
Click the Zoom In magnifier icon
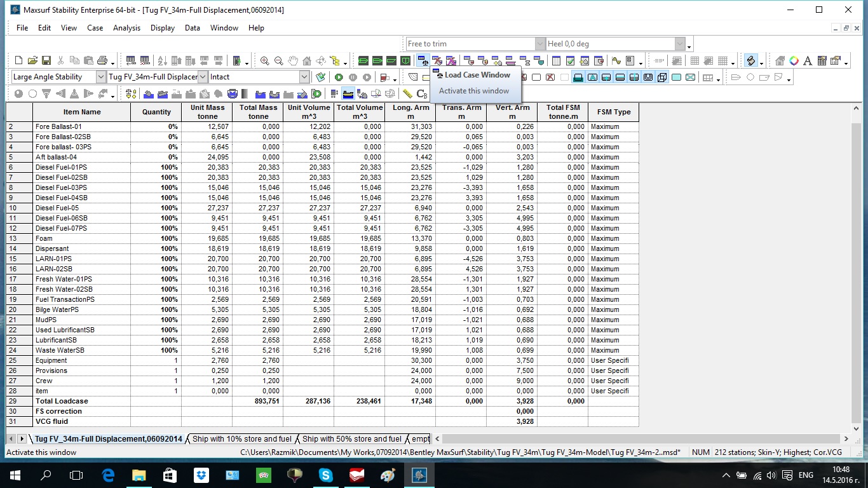click(x=265, y=61)
